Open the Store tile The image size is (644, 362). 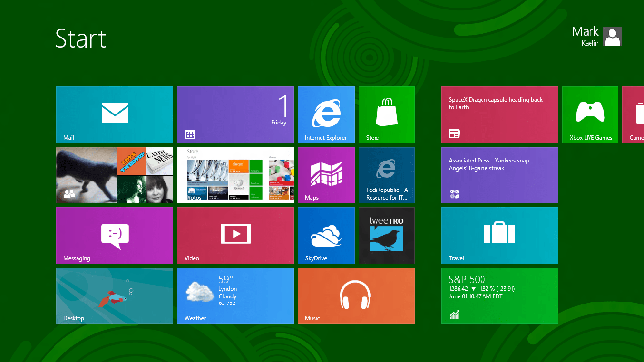tap(386, 114)
